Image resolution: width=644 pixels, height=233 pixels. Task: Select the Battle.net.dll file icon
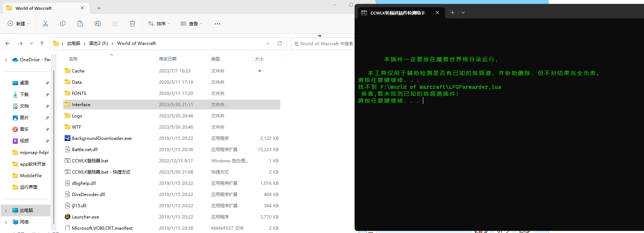pos(68,149)
